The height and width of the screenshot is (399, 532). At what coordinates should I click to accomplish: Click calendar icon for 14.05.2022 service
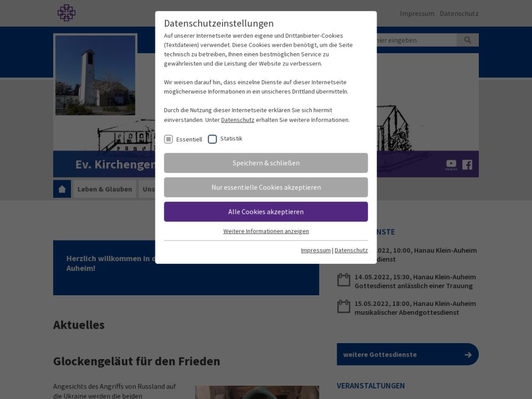pos(344,280)
